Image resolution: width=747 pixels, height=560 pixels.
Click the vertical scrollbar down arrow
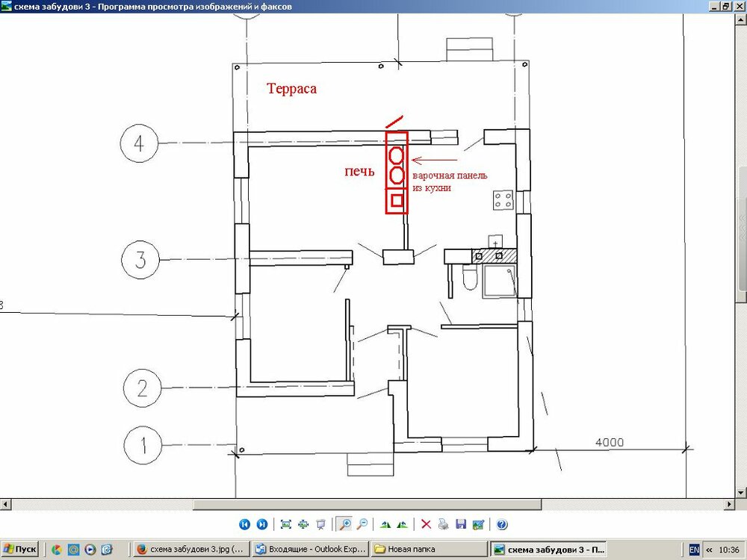click(x=741, y=492)
